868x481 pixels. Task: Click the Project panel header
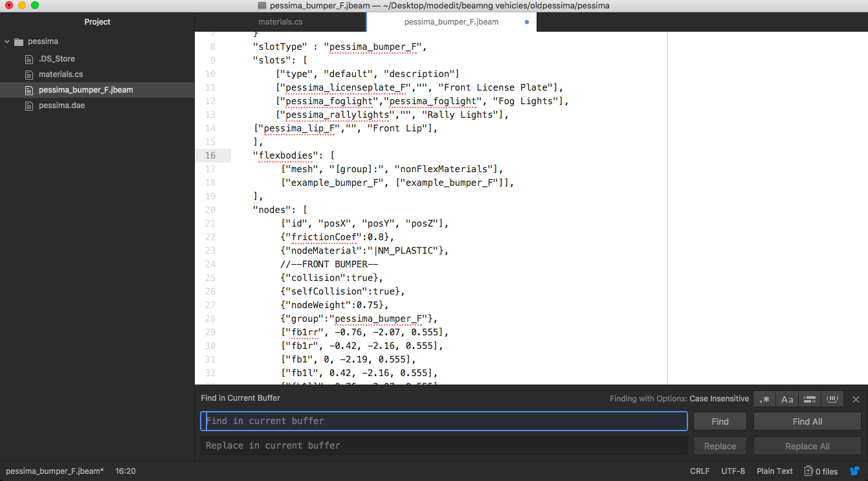[97, 22]
